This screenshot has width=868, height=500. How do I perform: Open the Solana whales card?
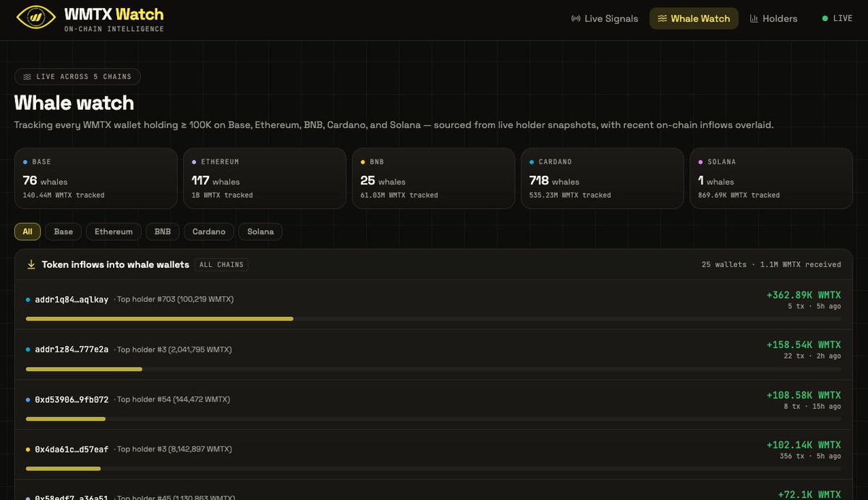(771, 179)
